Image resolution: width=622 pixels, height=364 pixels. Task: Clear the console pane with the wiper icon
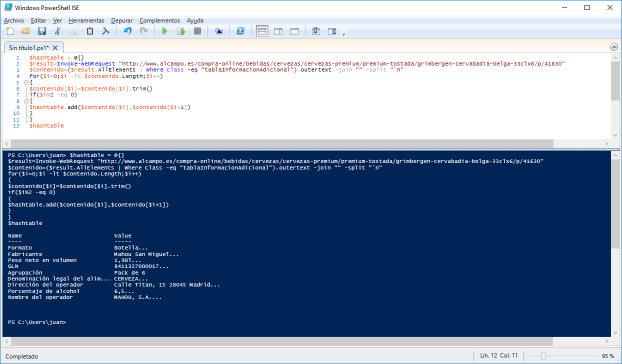point(106,31)
